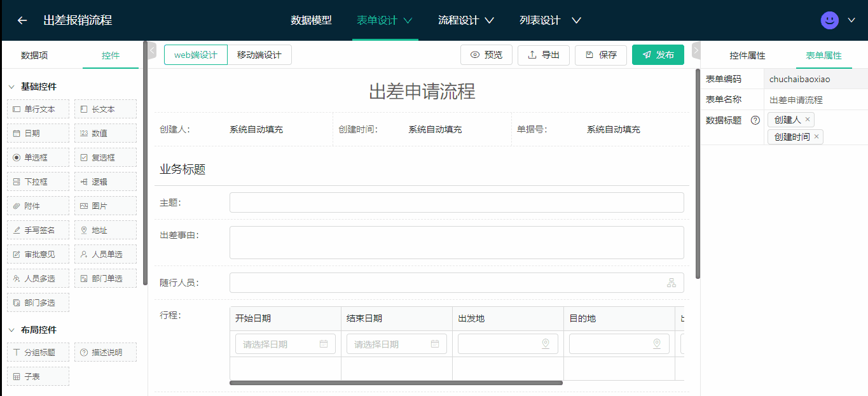
Task: Click the 表单编码 field chuchaibaoxiao
Action: click(816, 80)
